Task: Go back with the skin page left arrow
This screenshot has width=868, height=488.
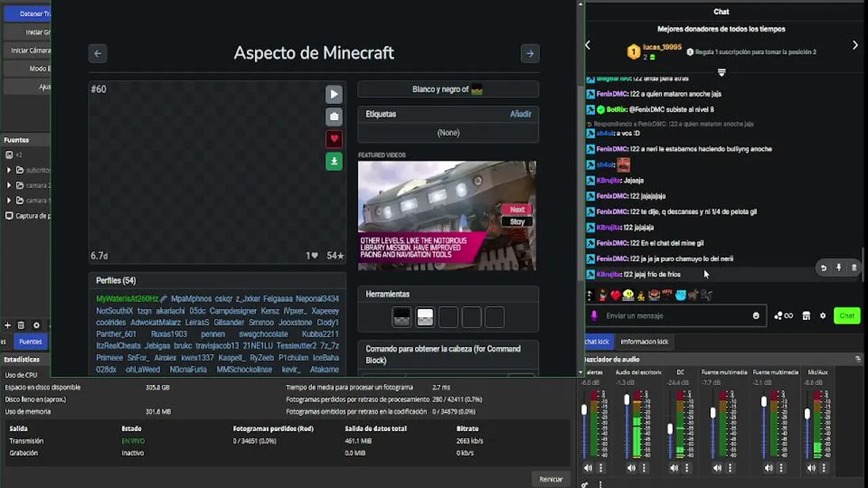Action: (98, 54)
